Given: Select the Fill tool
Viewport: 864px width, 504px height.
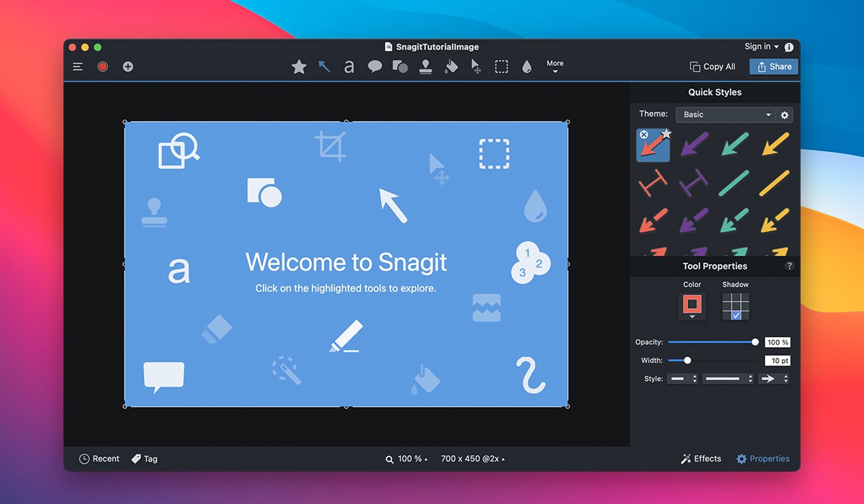Looking at the screenshot, I should pyautogui.click(x=451, y=66).
